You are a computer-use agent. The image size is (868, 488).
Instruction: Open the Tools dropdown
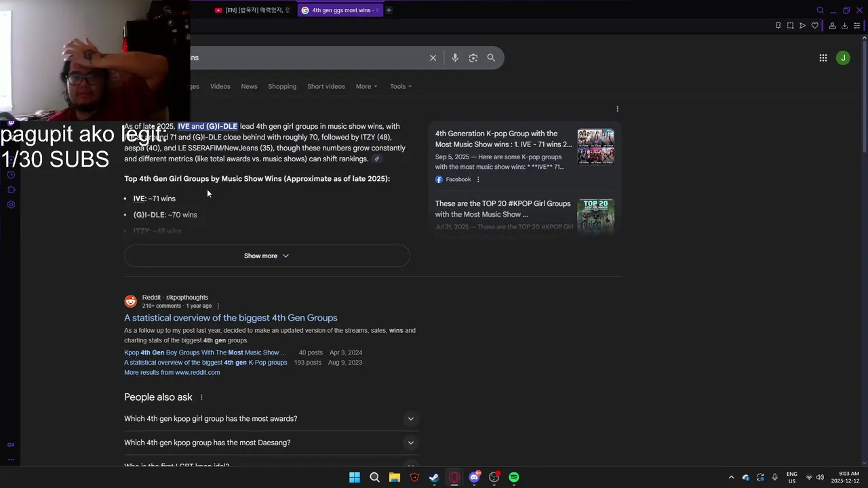tap(401, 86)
